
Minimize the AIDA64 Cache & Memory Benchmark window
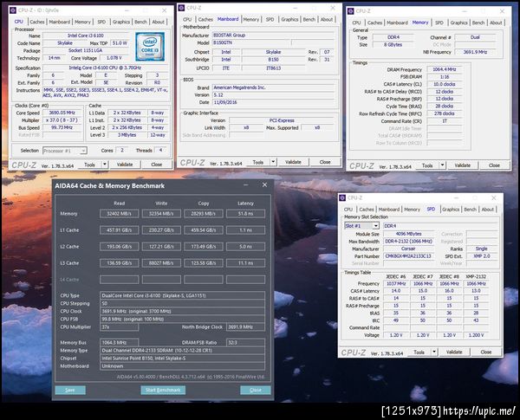[246, 185]
